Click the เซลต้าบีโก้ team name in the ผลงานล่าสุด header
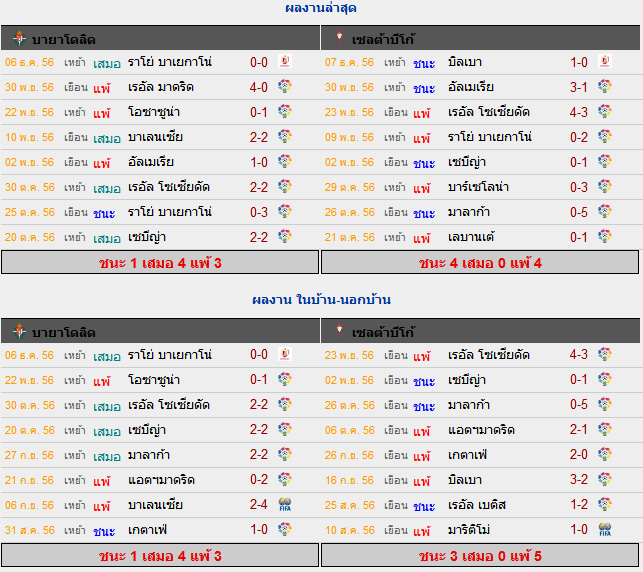643x572 pixels. (383, 39)
